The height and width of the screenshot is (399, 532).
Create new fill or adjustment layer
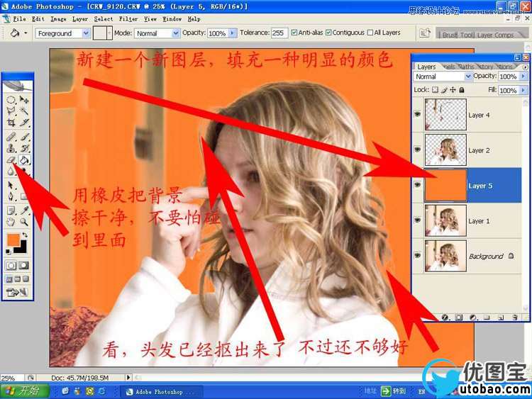(473, 317)
